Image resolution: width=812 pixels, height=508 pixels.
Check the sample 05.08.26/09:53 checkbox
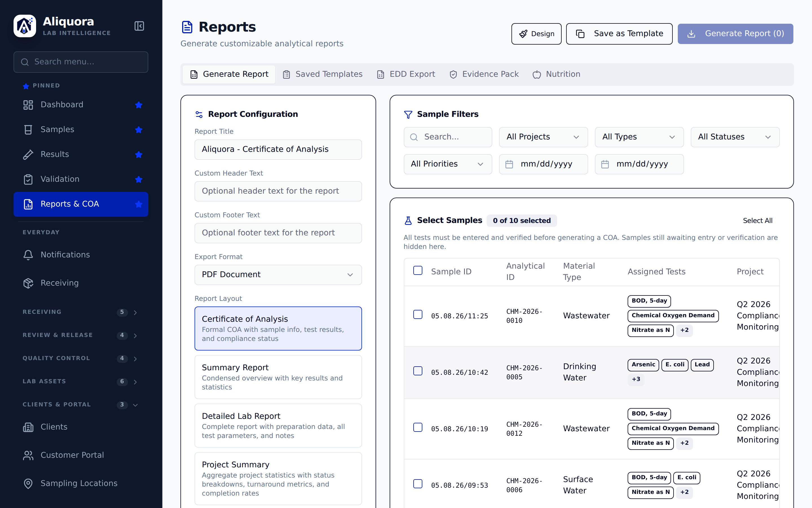[418, 484]
